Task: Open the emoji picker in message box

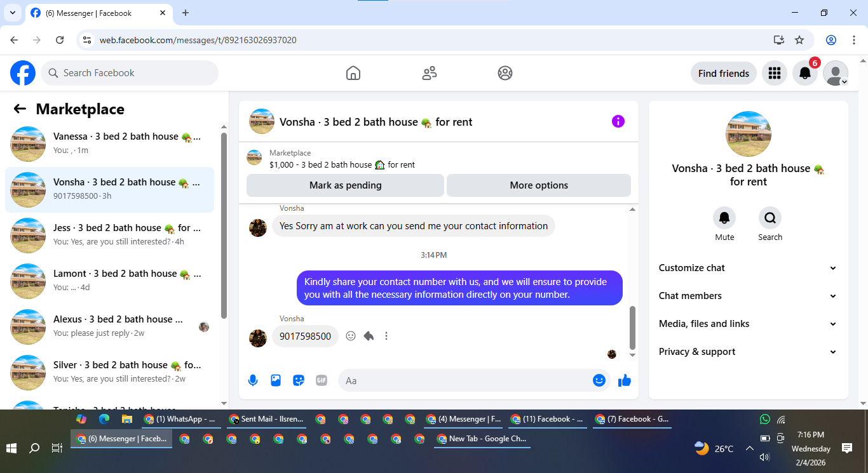Action: [599, 380]
